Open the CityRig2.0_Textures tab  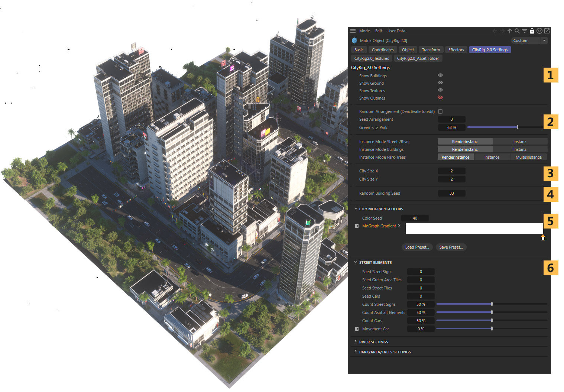tap(372, 58)
